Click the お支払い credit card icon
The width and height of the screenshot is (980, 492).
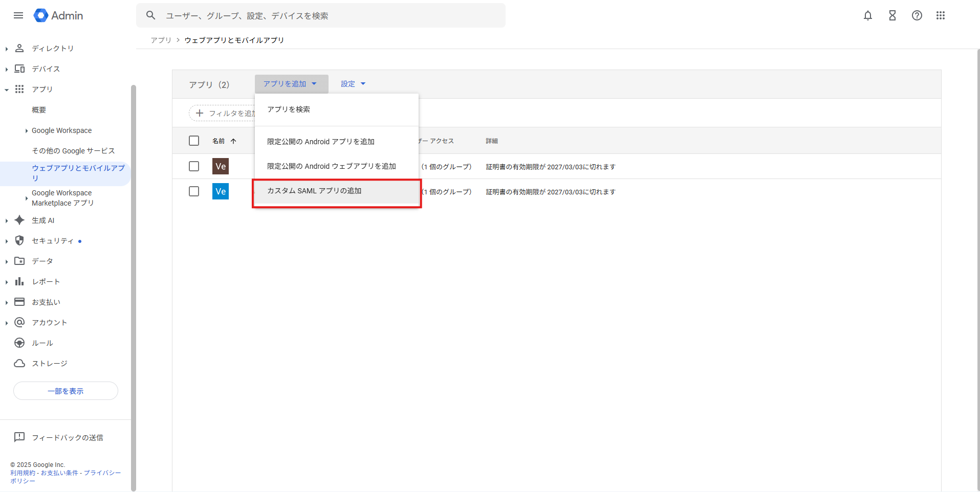[x=19, y=302]
